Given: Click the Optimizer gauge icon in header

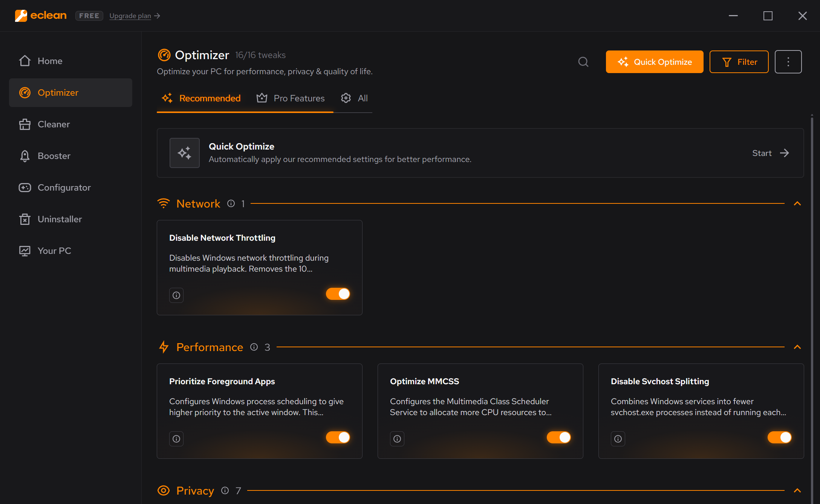Looking at the screenshot, I should tap(164, 55).
